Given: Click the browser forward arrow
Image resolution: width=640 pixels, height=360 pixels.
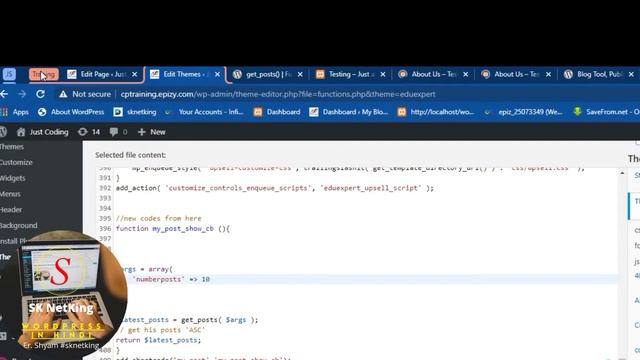Looking at the screenshot, I should pos(22,94).
